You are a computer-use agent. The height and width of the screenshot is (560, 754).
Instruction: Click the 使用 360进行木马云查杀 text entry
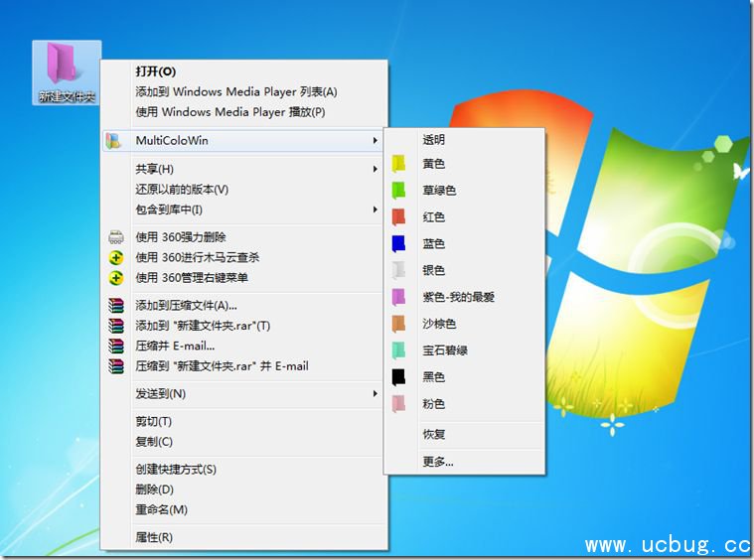click(x=197, y=257)
